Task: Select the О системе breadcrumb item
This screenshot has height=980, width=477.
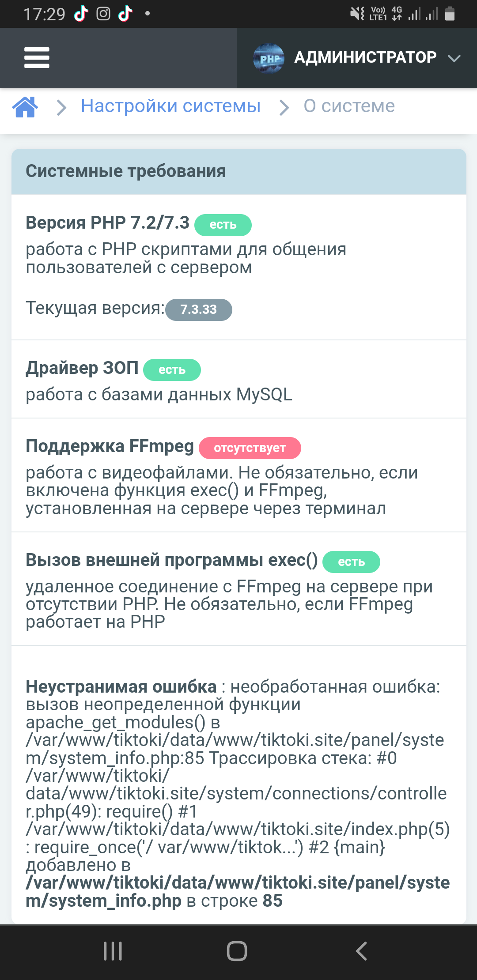Action: (x=349, y=106)
